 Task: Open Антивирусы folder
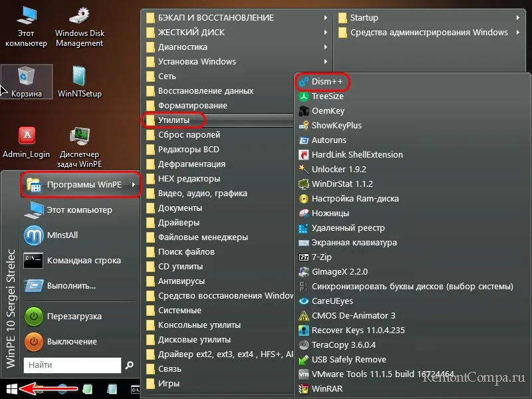click(218, 281)
